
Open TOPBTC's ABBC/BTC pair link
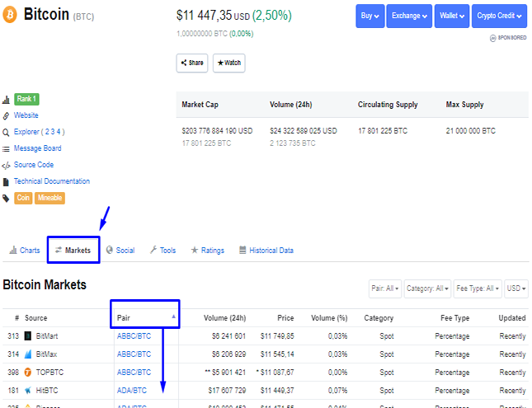(x=134, y=373)
